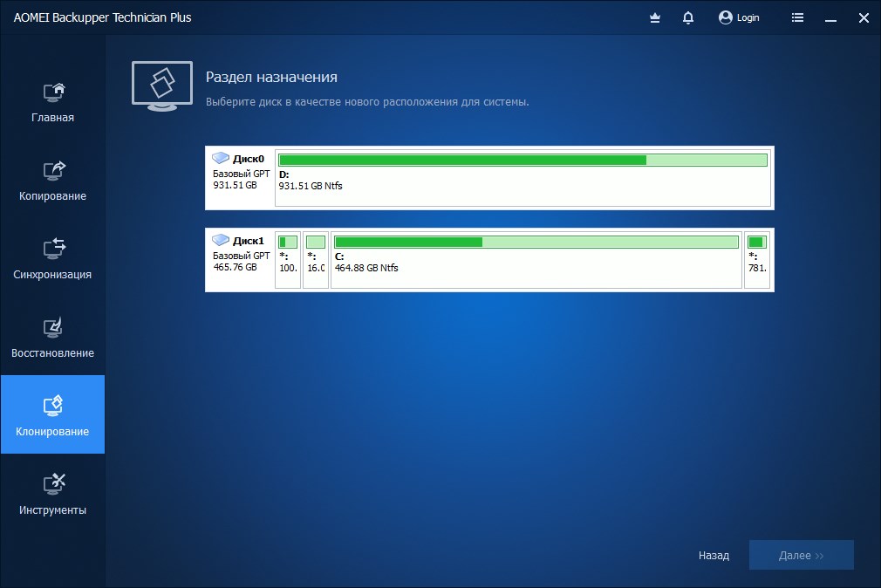Close the AOMEI Backupper window
Image resolution: width=881 pixels, height=588 pixels.
coord(864,18)
